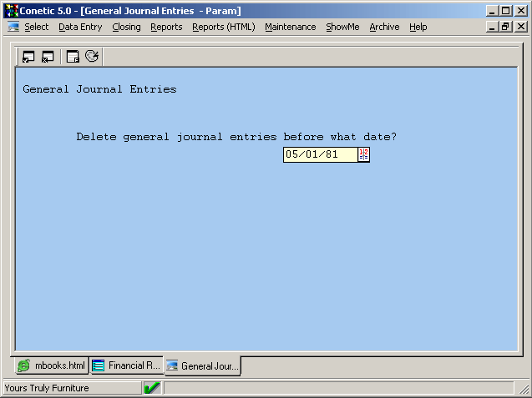Screen dimensions: 532x398
Task: Click the third toolbar window-list icon
Action: 73,57
